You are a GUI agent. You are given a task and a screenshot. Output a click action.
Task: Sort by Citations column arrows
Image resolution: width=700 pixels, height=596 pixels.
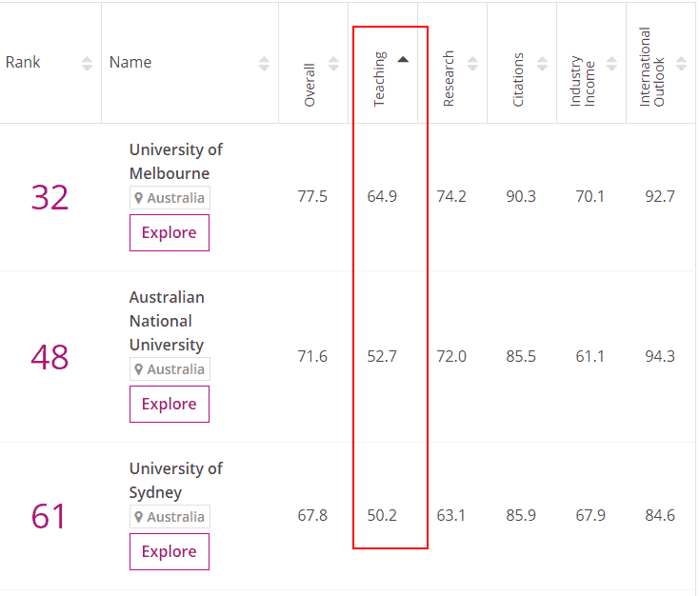[x=542, y=64]
